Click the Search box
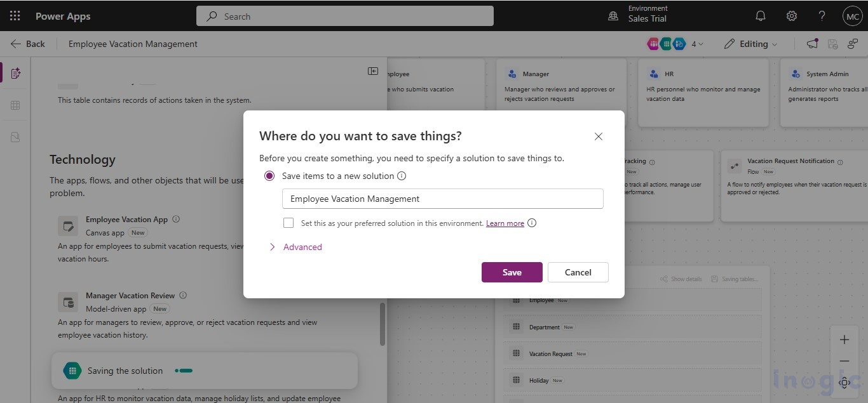868x403 pixels. click(x=345, y=17)
